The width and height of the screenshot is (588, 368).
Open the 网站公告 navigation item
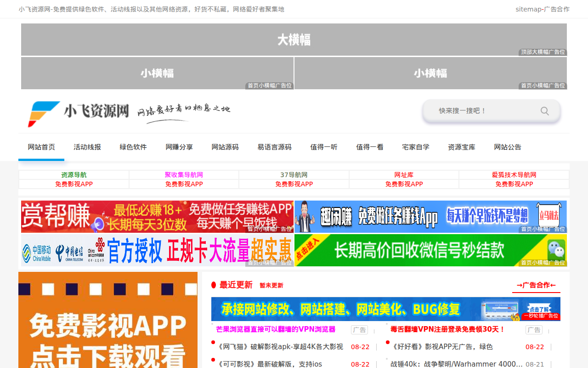tap(508, 147)
